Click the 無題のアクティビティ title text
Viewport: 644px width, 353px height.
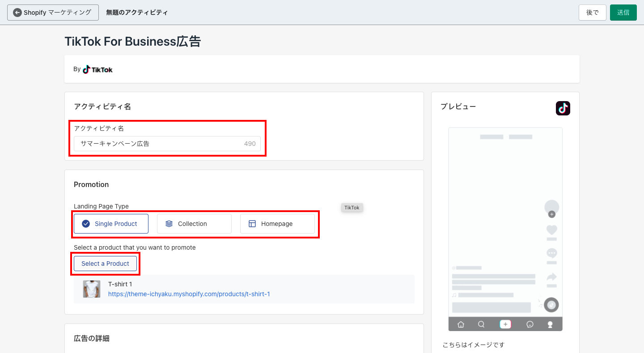click(137, 13)
